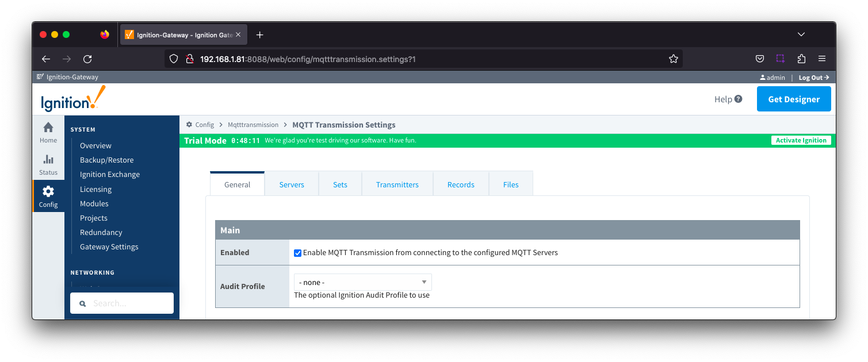Viewport: 868px width, 362px height.
Task: Switch to the Files tab
Action: (x=511, y=184)
